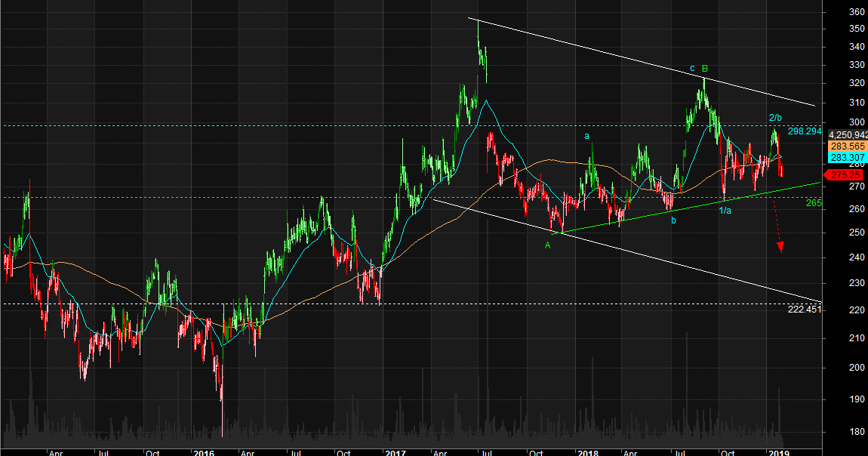Click the green 'A' wave label
The image size is (868, 456).
[x=547, y=244]
